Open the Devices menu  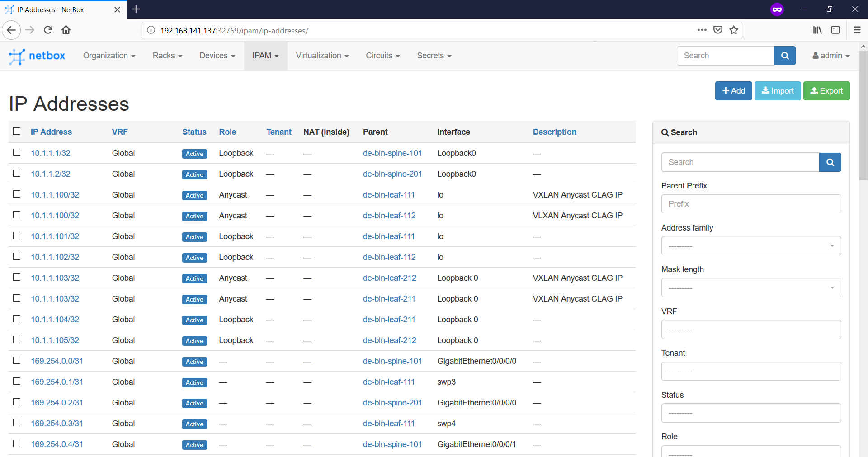217,56
